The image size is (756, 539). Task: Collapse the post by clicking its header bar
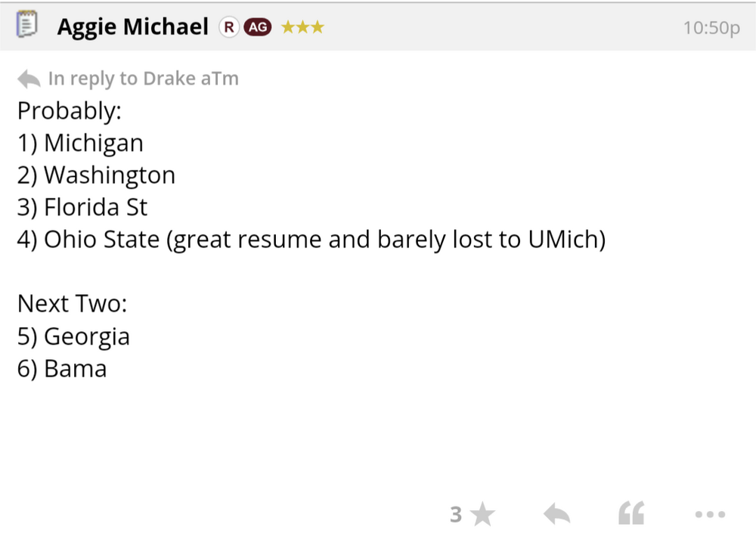click(x=454, y=25)
